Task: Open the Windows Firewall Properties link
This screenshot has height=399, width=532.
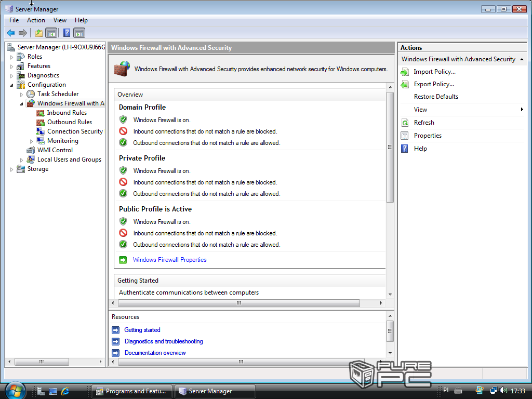Action: coord(169,260)
